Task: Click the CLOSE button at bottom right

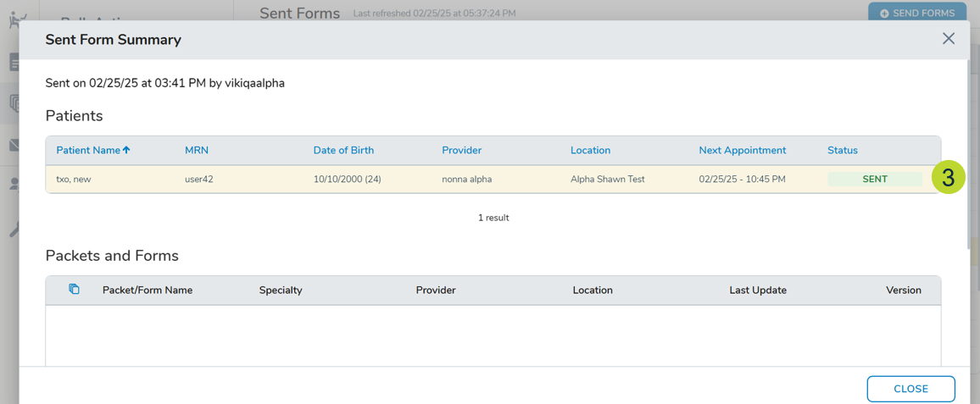Action: coord(910,389)
